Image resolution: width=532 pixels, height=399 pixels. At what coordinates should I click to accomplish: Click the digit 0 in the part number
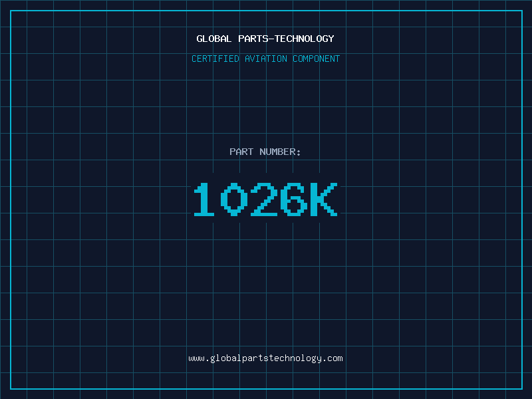[x=235, y=199]
